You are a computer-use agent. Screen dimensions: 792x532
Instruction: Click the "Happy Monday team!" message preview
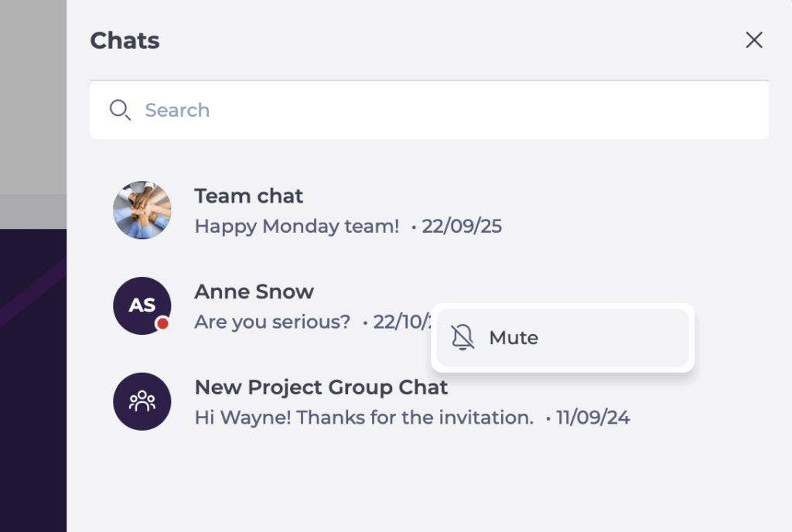click(x=297, y=227)
